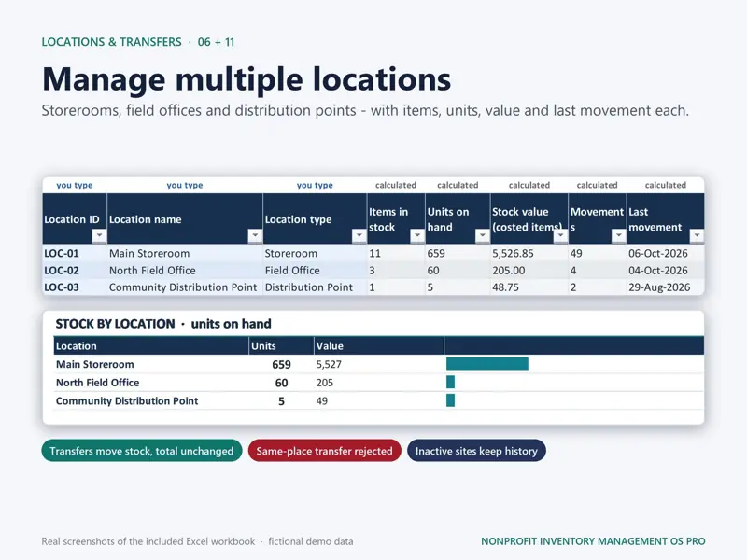Click the 5,527 value in Stock by Location
The image size is (747, 560).
pos(329,364)
